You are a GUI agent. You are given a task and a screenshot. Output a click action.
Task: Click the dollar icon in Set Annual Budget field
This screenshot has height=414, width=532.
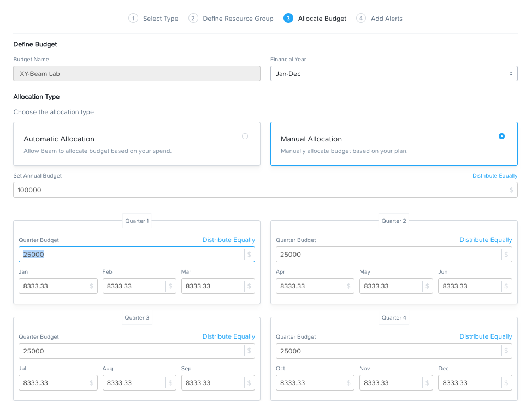512,190
